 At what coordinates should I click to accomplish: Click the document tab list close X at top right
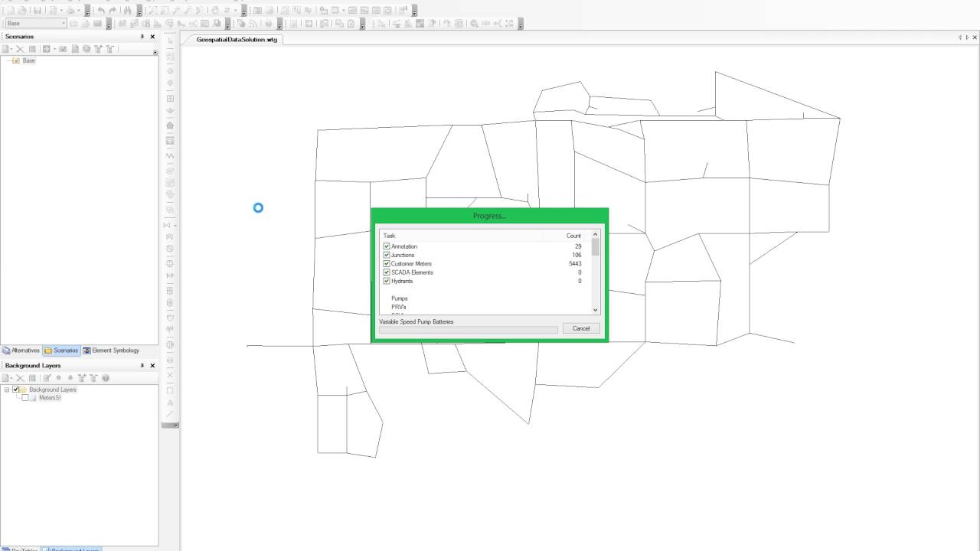pos(975,37)
